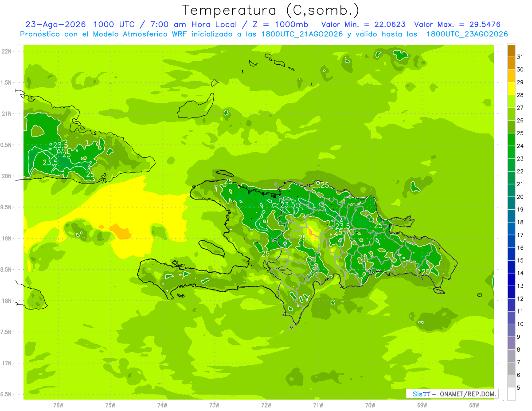Click the '73W' longitude axis label
The image size is (532, 411).
point(214,405)
